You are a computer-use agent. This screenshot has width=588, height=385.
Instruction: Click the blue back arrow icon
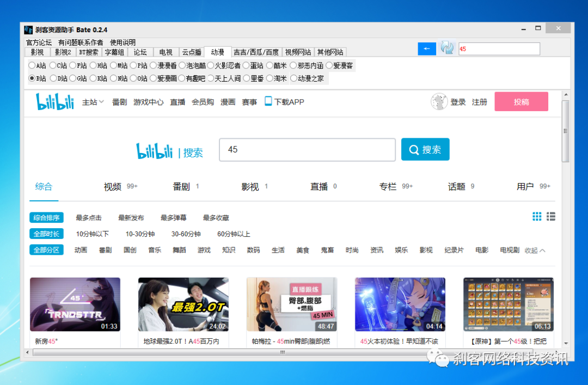point(427,48)
